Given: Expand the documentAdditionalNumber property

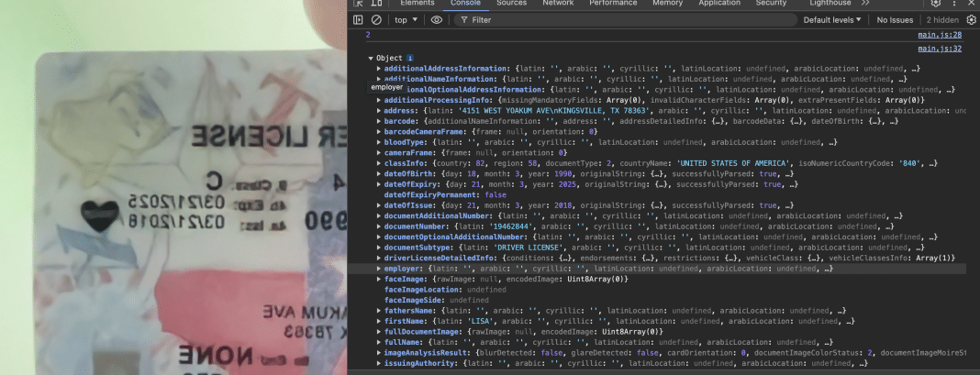Looking at the screenshot, I should point(379,215).
